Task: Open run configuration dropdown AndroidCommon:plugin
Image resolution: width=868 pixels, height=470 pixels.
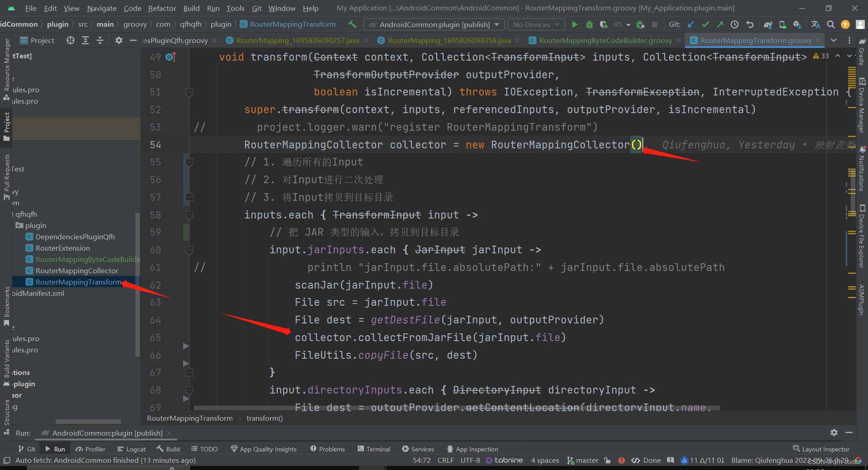Action: (x=434, y=24)
